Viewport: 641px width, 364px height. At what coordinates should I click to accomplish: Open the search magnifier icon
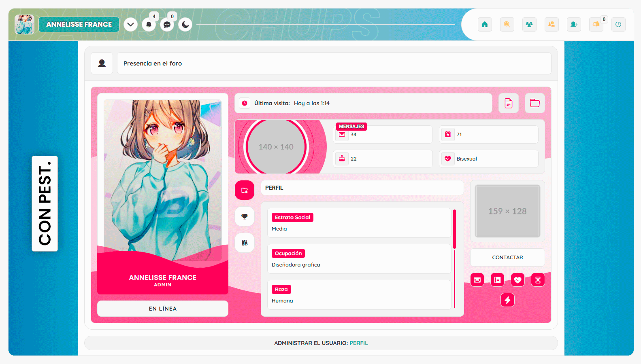click(507, 24)
